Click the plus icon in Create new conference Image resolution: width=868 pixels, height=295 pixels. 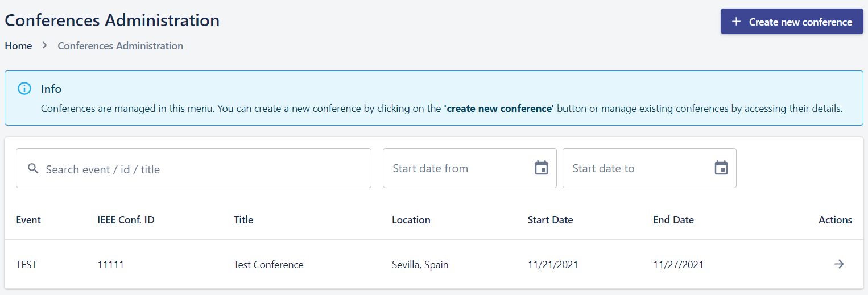tap(736, 22)
